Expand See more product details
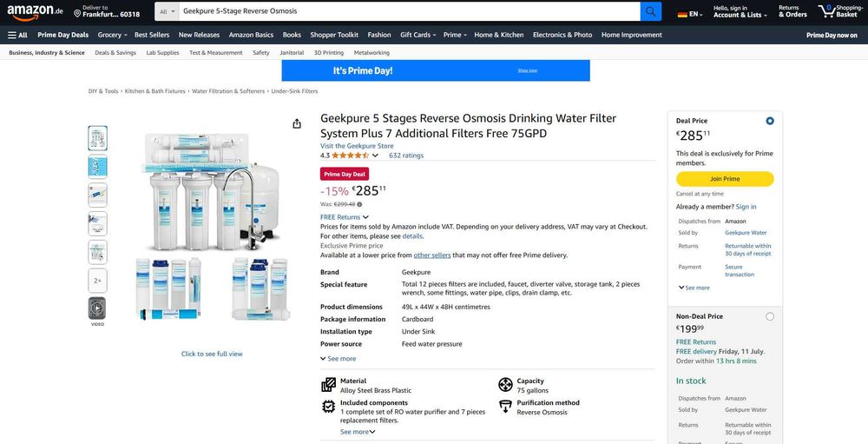Screen dimensions: 868x444 (338, 358)
